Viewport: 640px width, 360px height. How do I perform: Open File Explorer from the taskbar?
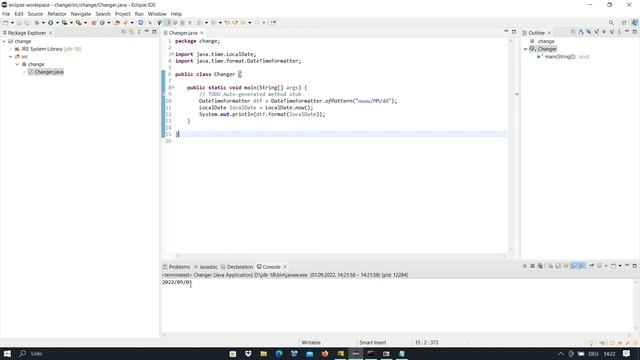[264, 353]
